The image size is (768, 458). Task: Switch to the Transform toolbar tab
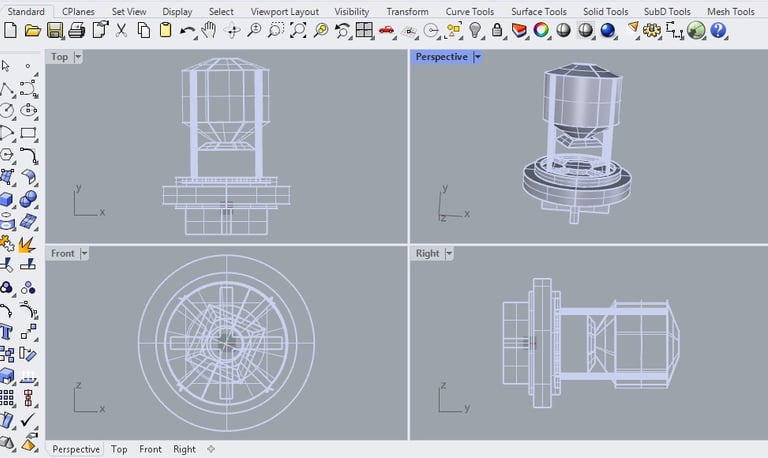(407, 11)
